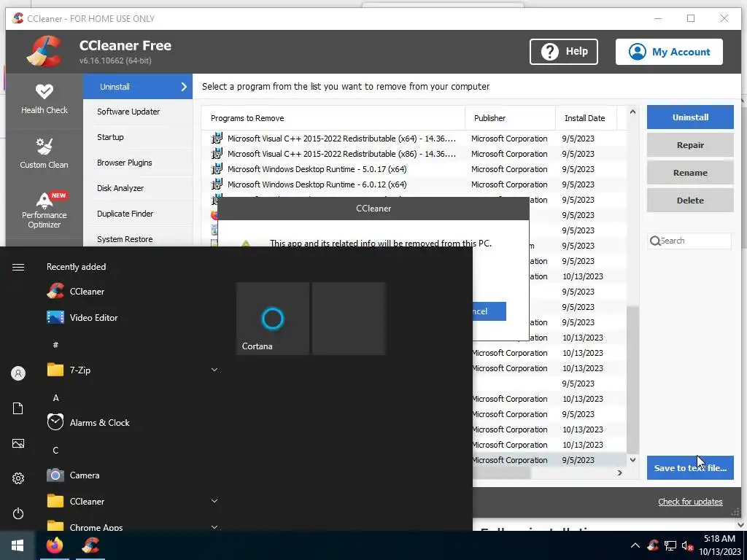The width and height of the screenshot is (747, 560).
Task: Click the vertical scrollbar thumb of program list
Action: (x=632, y=380)
